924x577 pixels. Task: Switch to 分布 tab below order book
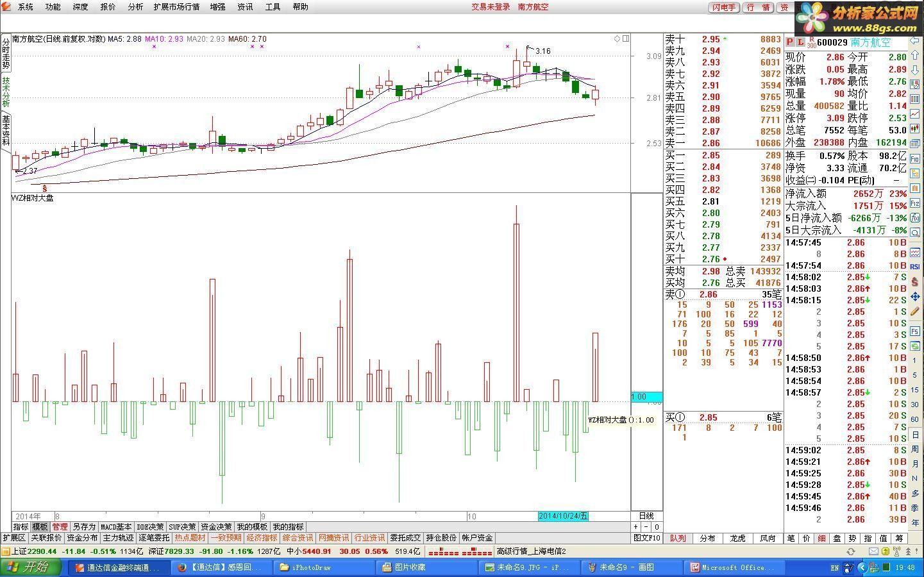708,539
